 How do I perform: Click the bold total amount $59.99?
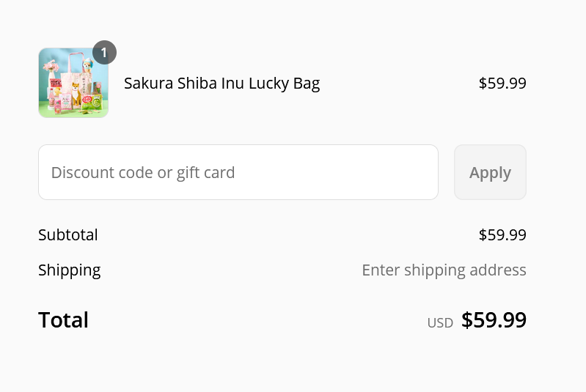pos(494,320)
